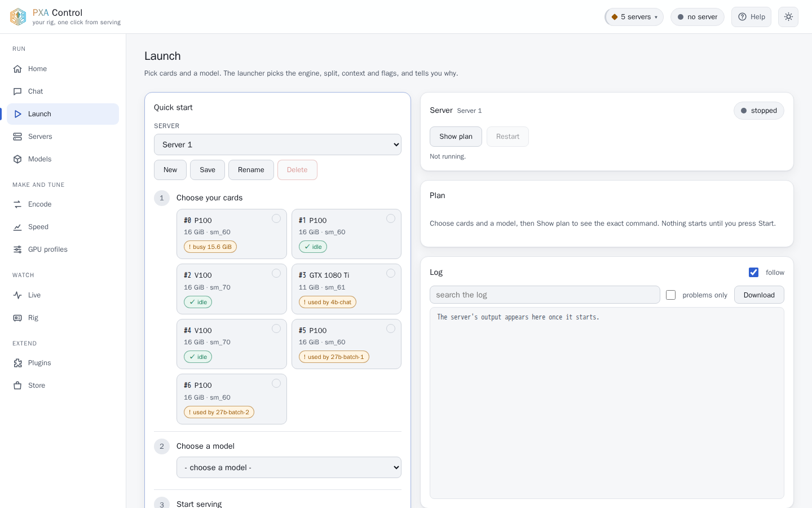The width and height of the screenshot is (812, 508).
Task: Click the PXA Control logo icon
Action: (x=18, y=17)
